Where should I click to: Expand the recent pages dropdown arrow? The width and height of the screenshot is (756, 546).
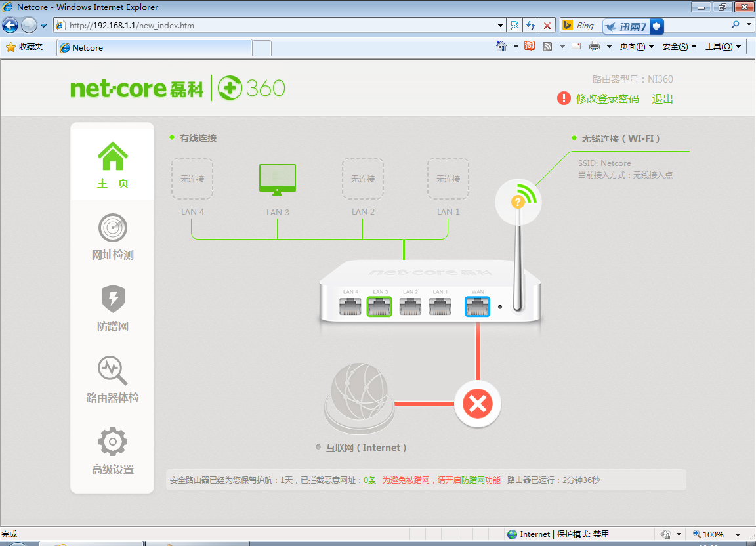43,26
